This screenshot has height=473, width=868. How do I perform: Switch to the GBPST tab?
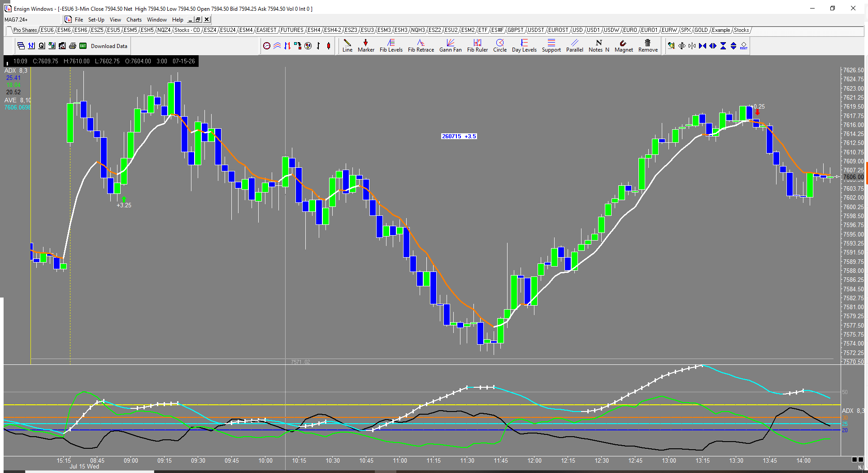tap(516, 30)
